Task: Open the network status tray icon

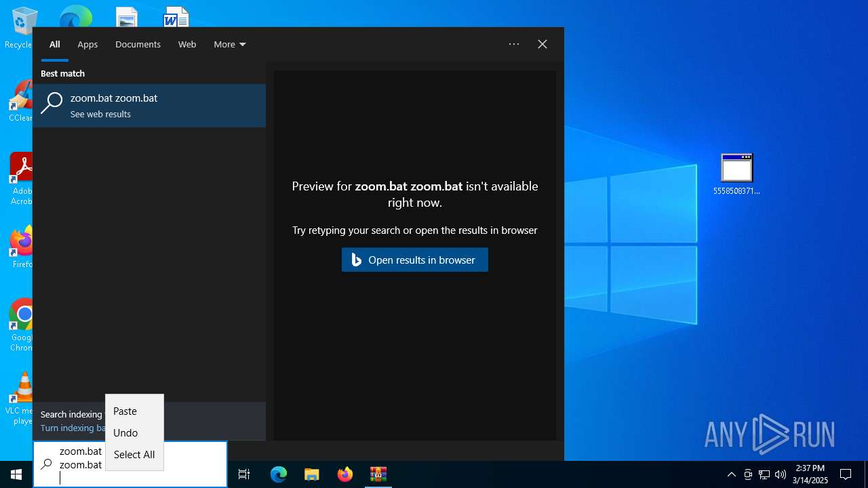Action: click(764, 474)
